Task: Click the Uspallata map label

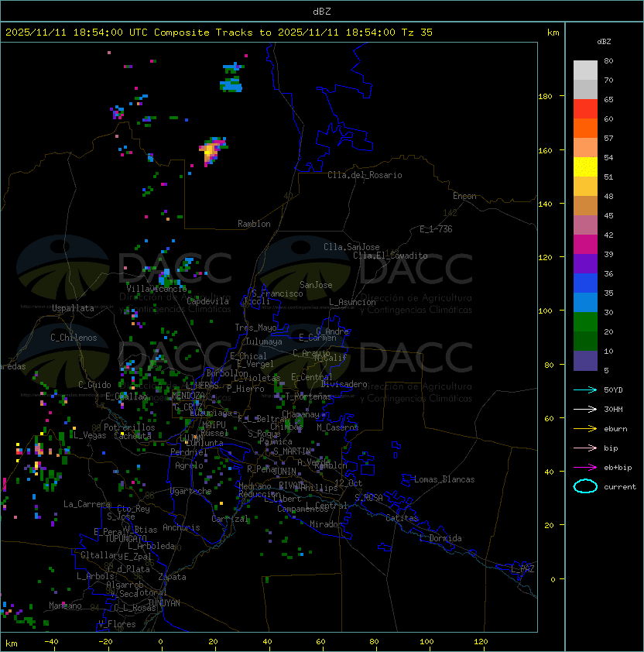Action: click(73, 308)
